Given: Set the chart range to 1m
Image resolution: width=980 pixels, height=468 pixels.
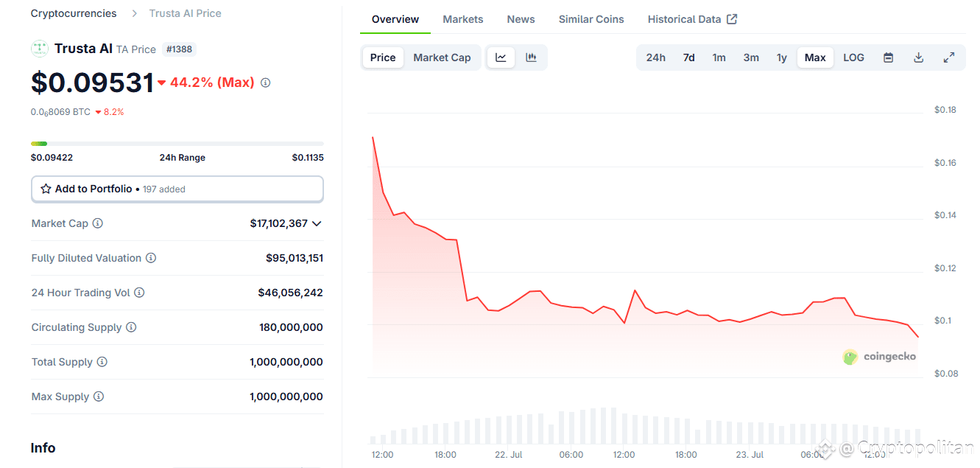Looking at the screenshot, I should point(719,57).
